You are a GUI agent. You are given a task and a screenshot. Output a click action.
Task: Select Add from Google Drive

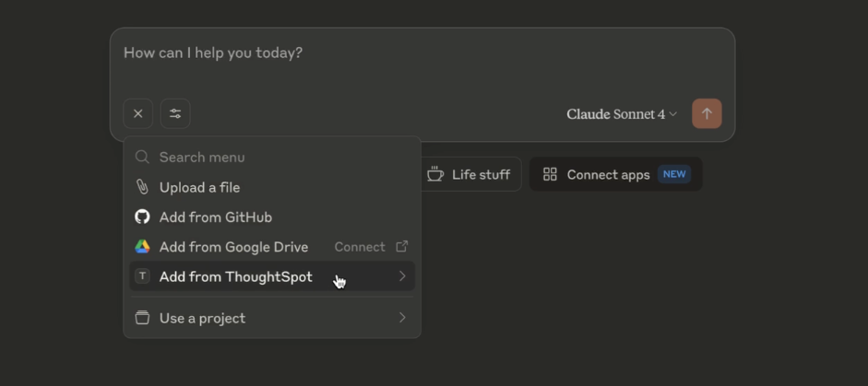(233, 247)
